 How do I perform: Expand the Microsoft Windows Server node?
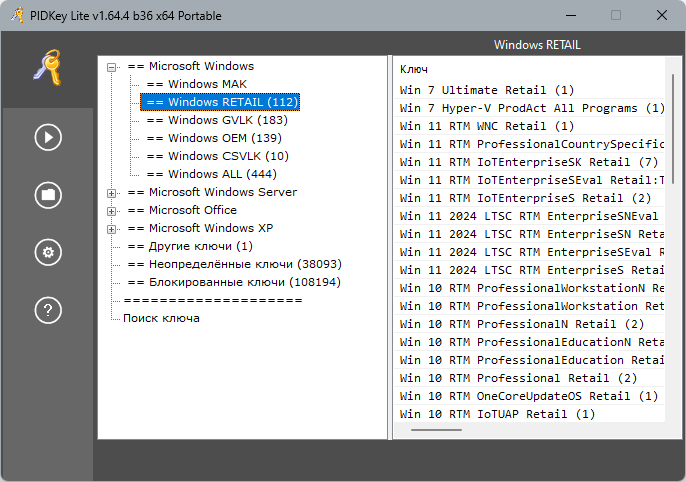pos(112,193)
